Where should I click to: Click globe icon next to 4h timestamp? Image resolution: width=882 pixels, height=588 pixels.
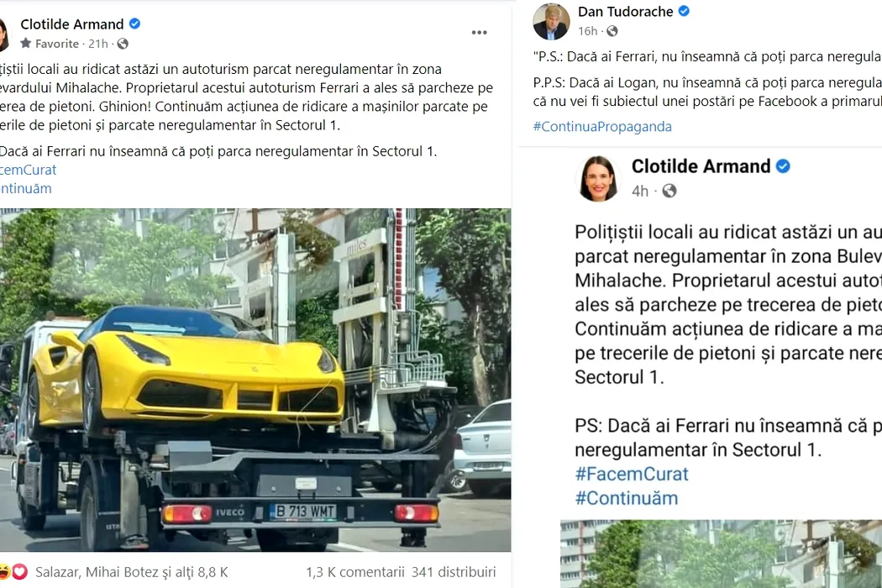pos(669,191)
